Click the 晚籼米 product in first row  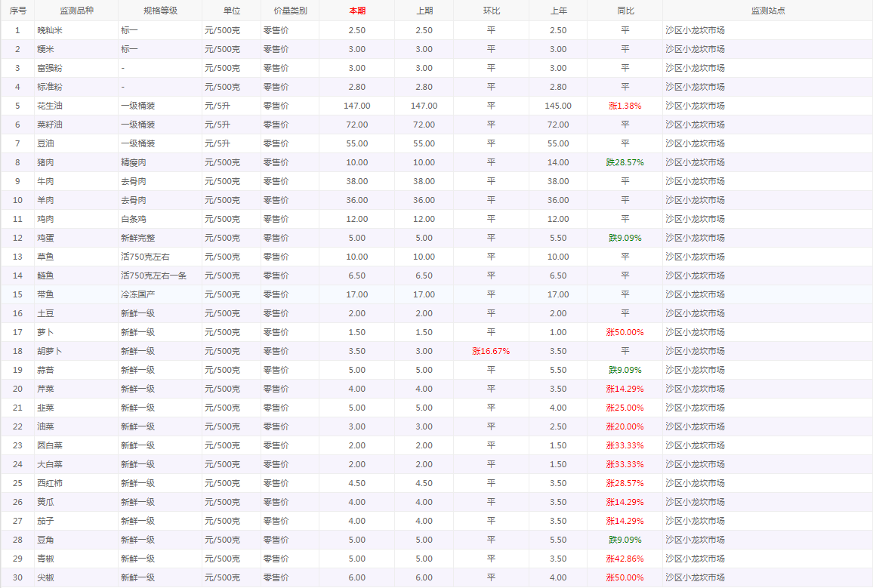(50, 30)
